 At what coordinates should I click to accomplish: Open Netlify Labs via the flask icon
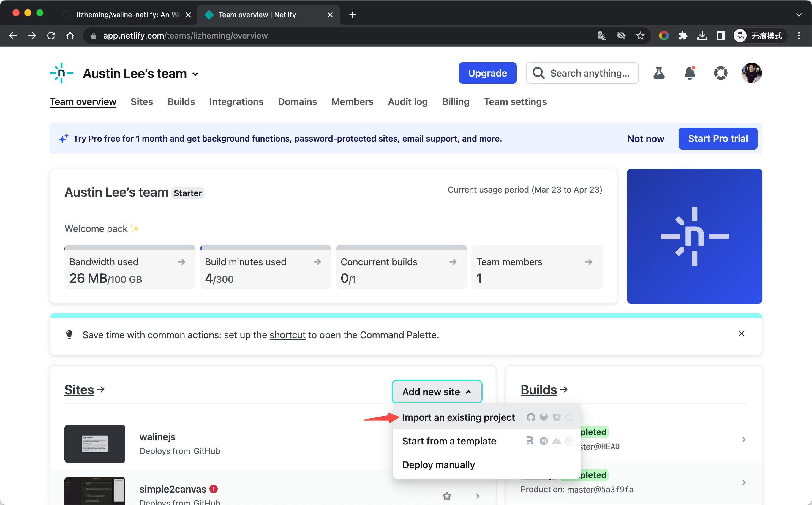coord(659,73)
